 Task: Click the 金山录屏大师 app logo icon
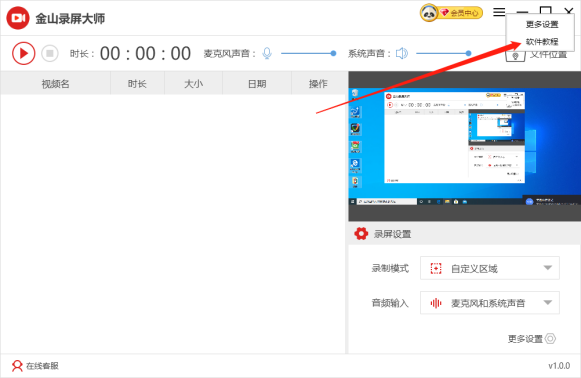pos(18,18)
